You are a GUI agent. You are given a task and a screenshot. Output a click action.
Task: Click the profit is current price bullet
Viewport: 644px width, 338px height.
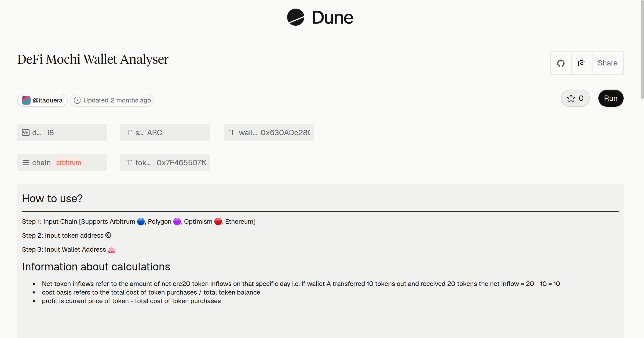[x=131, y=301]
